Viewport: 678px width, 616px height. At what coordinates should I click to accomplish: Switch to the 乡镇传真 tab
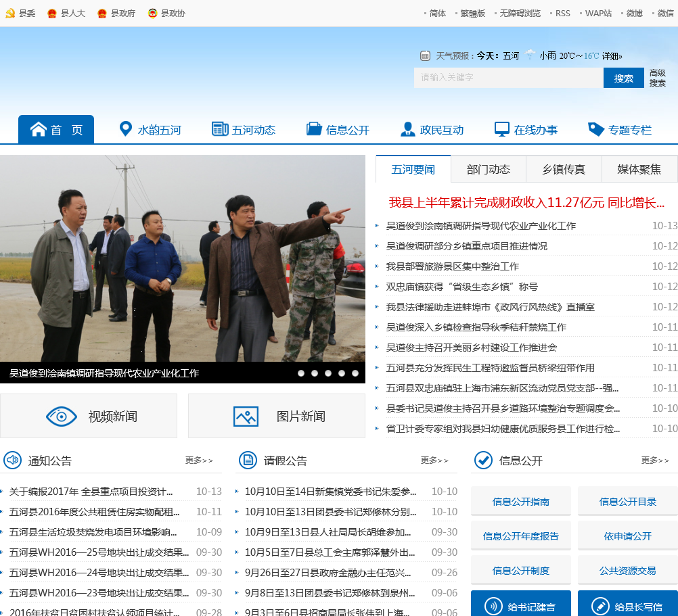(564, 169)
